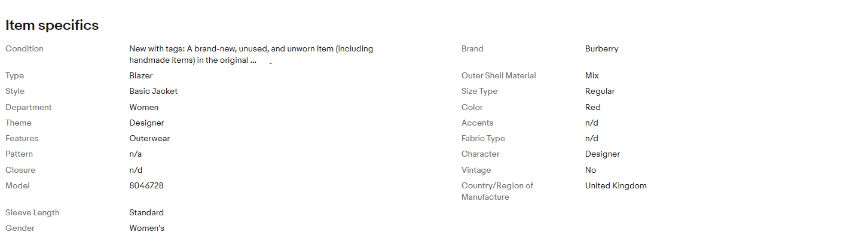Image resolution: width=868 pixels, height=247 pixels.
Task: Click the Designer theme value
Action: (146, 123)
